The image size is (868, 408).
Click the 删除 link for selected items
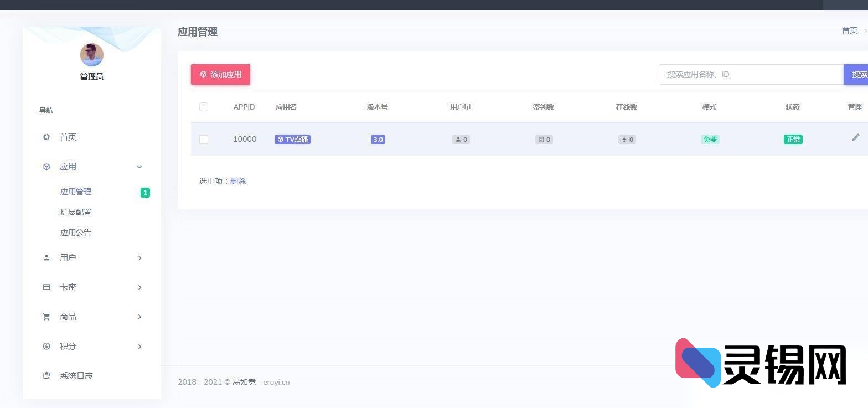[x=238, y=181]
